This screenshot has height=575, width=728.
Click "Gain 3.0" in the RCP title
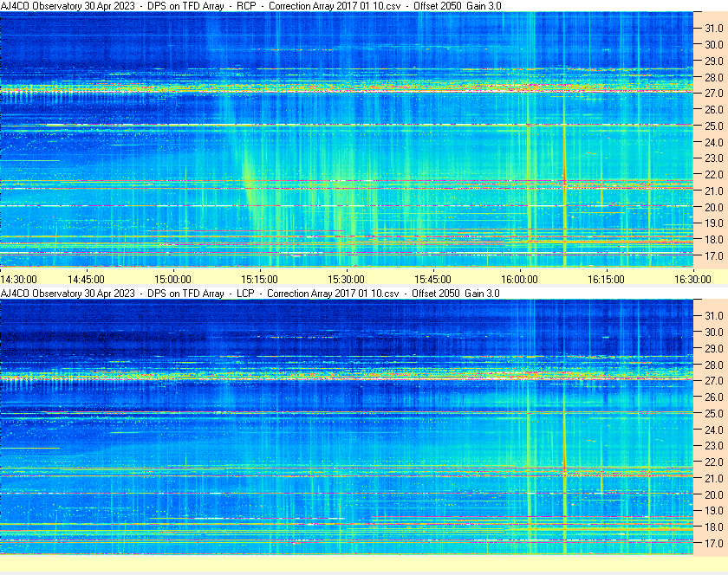[x=484, y=6]
